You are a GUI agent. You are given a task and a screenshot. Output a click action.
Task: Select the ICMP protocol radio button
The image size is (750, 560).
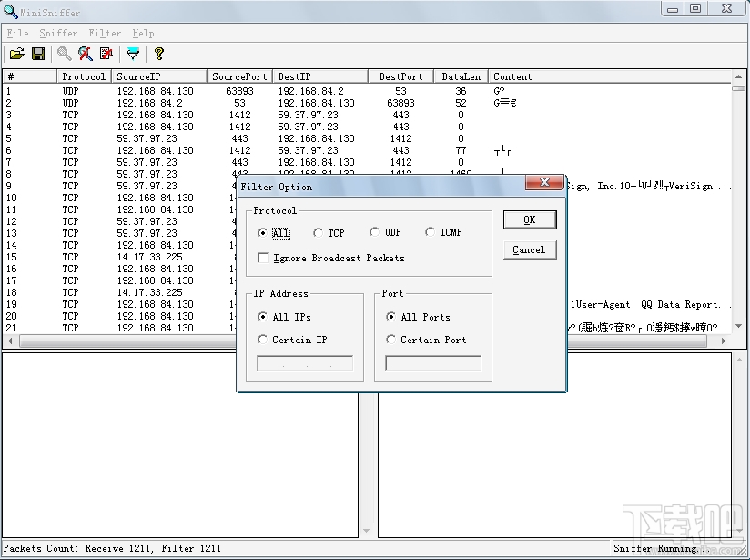point(430,232)
